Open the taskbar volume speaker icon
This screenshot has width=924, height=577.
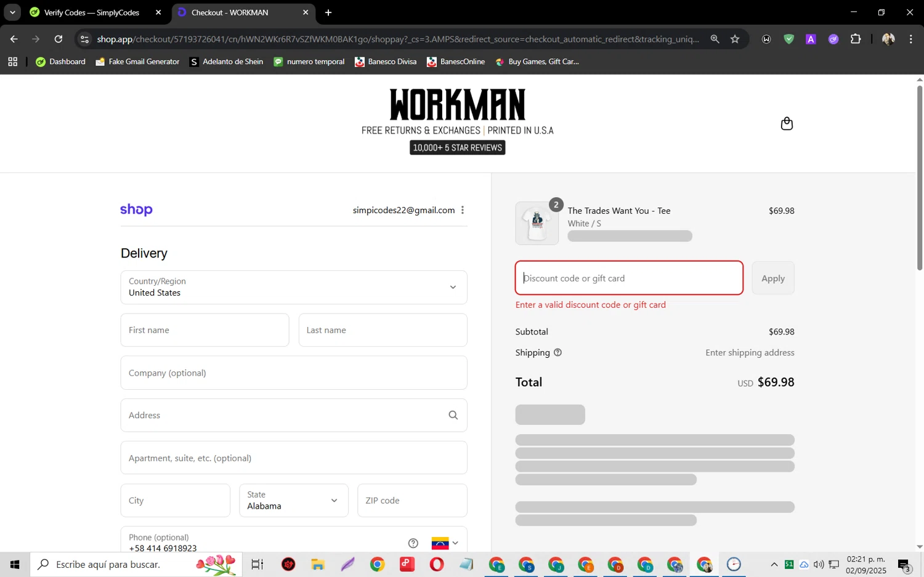[819, 564]
